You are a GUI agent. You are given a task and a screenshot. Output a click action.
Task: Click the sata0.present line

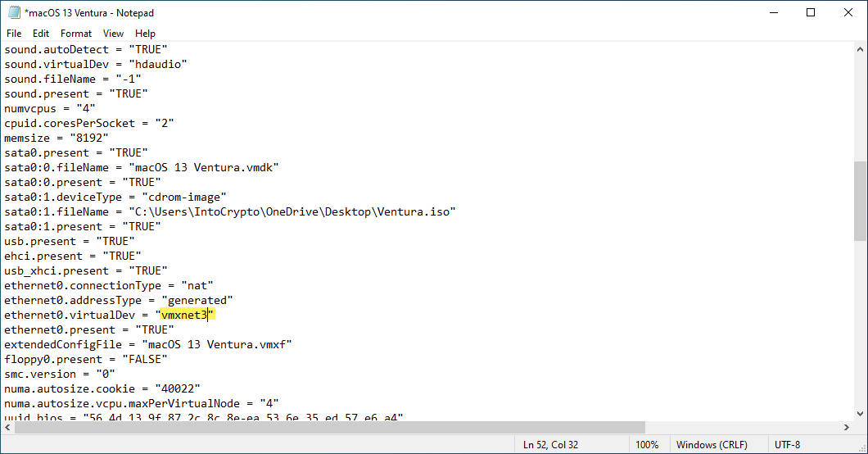pos(76,152)
